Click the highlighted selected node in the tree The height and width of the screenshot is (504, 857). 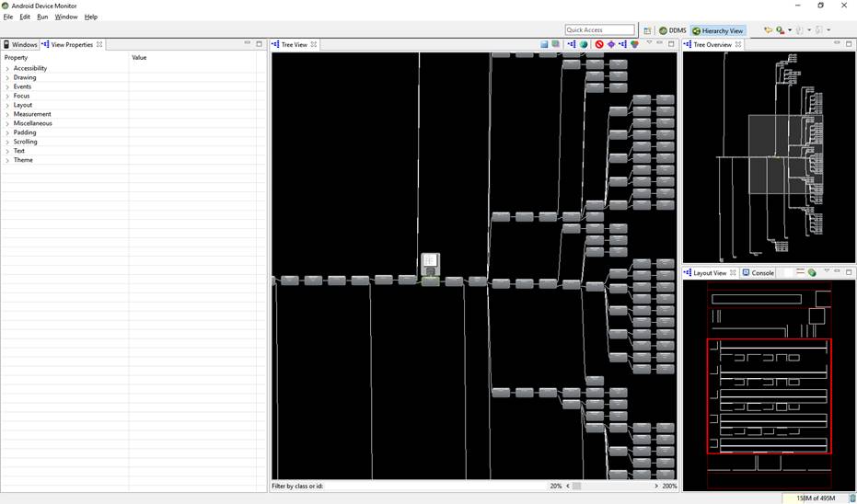click(x=431, y=281)
